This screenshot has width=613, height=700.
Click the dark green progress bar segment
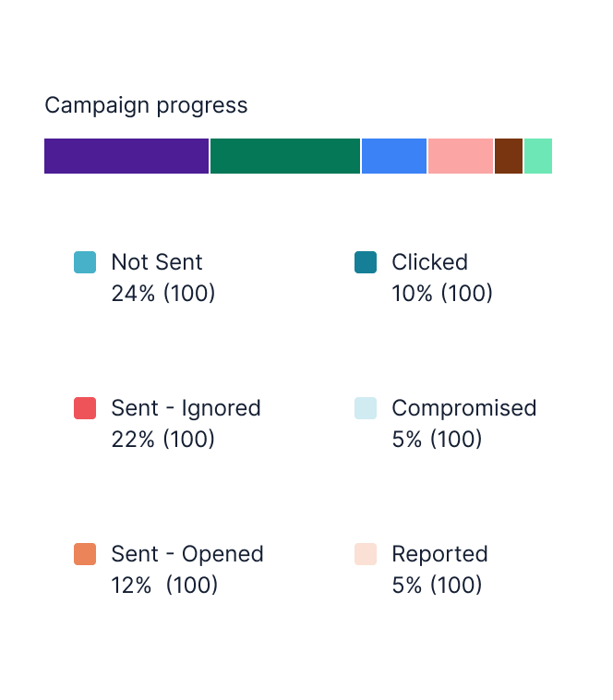(285, 156)
